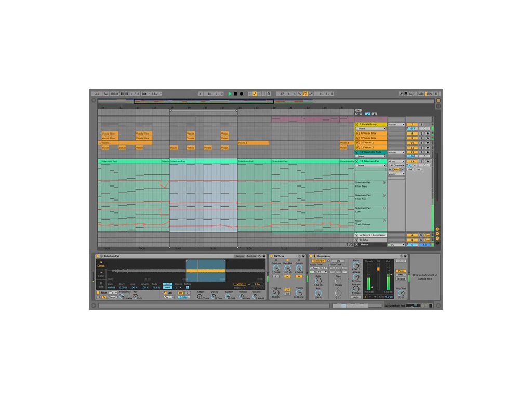Click the Set locator button

(x=358, y=110)
